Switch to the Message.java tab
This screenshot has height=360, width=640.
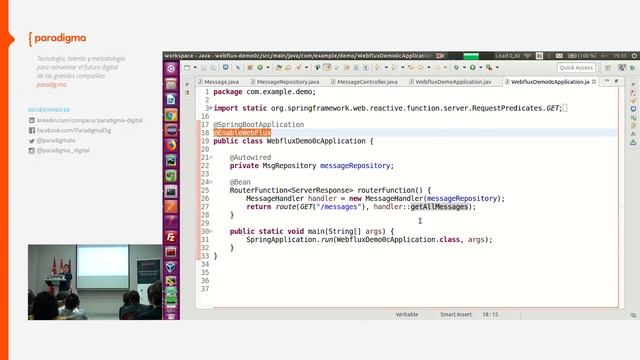(x=219, y=82)
